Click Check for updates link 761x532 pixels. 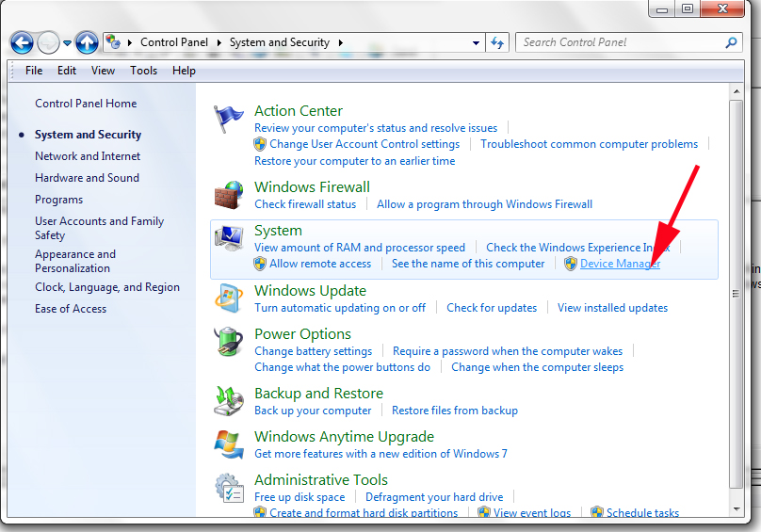(x=492, y=308)
